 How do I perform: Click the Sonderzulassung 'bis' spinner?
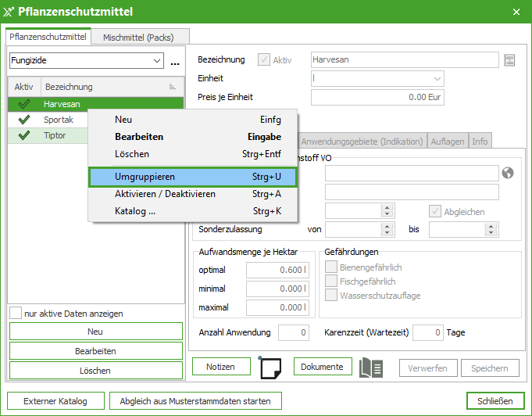pyautogui.click(x=491, y=229)
